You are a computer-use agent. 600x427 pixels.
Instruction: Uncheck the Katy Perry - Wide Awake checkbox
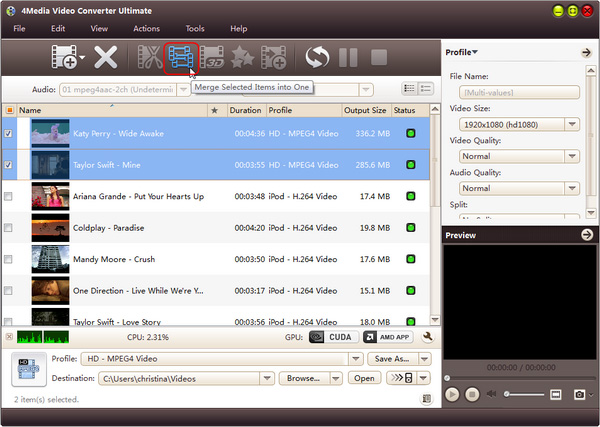9,133
